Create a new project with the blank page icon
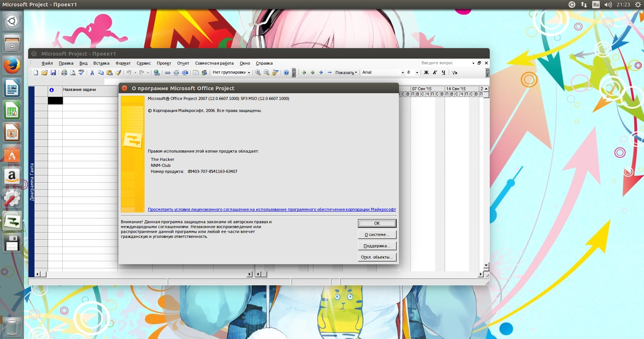Viewport: 644px width, 339px height. [x=36, y=73]
